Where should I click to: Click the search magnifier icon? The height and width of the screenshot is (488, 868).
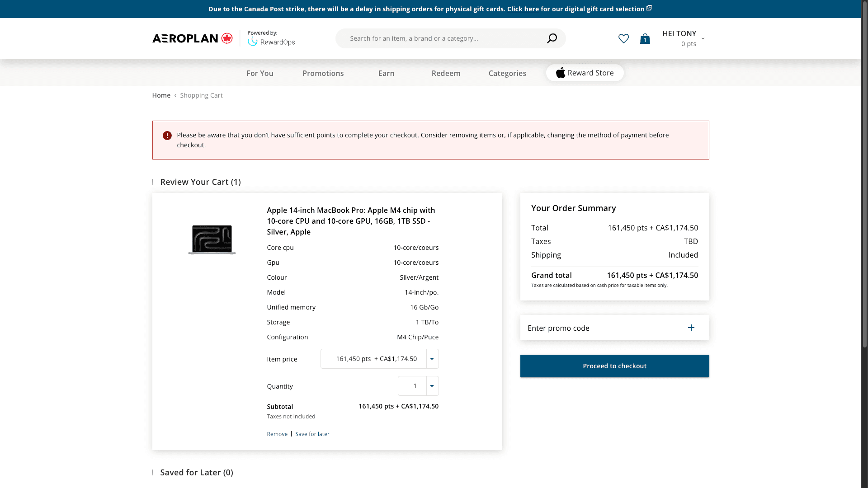[x=552, y=38]
